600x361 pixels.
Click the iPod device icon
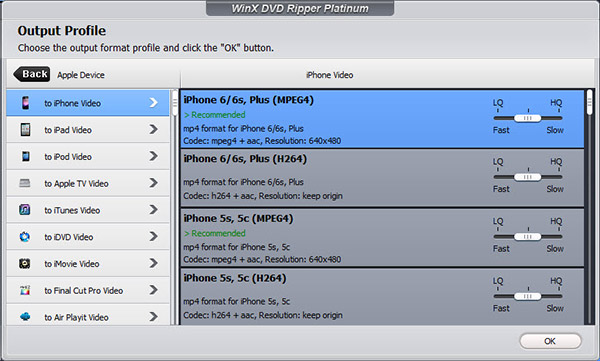(25, 156)
